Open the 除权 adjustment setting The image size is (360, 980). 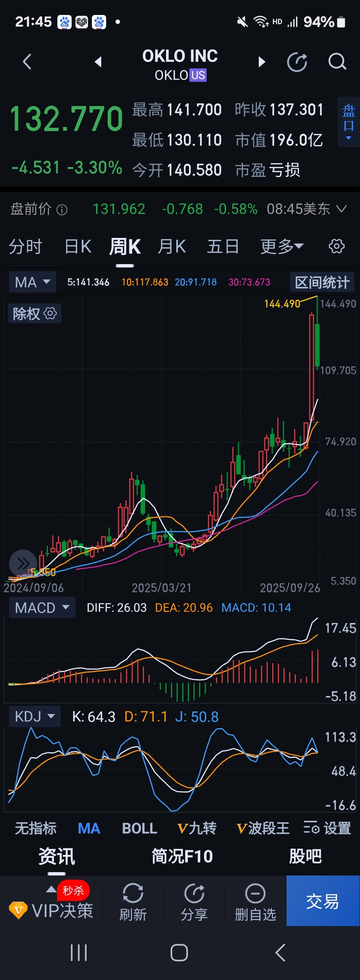34,314
